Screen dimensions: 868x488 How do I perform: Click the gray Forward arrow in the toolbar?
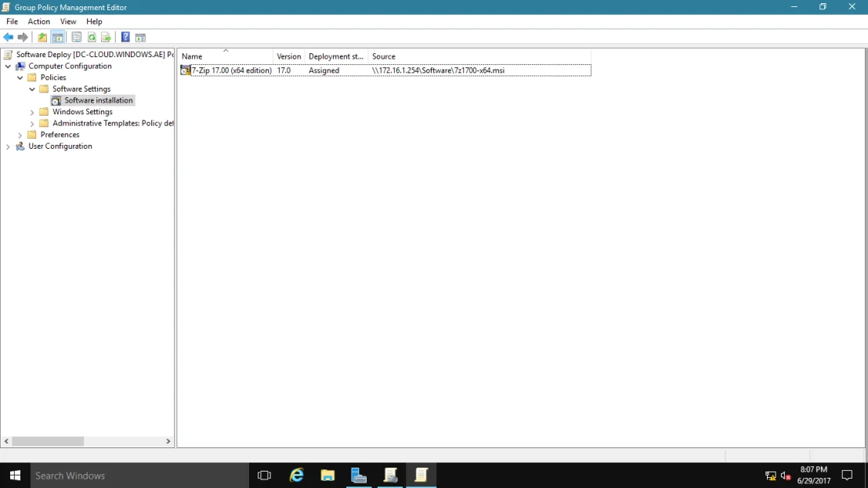pos(23,37)
